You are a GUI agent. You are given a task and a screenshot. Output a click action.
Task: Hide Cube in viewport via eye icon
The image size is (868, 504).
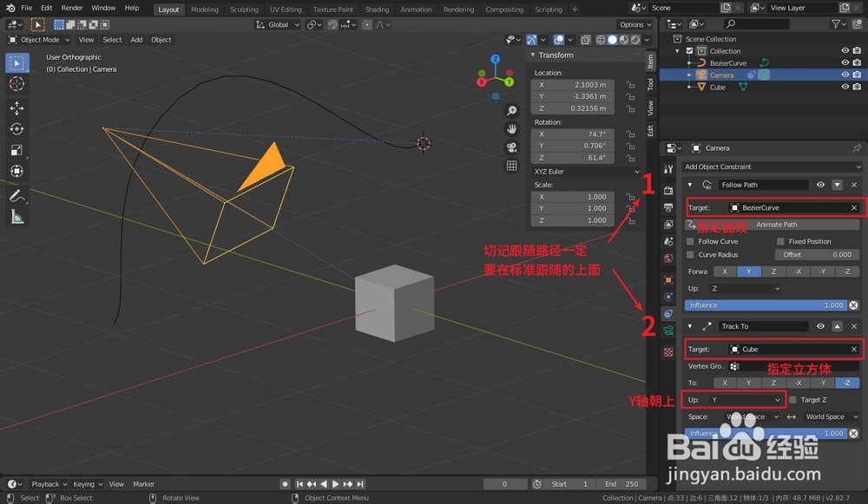(845, 87)
